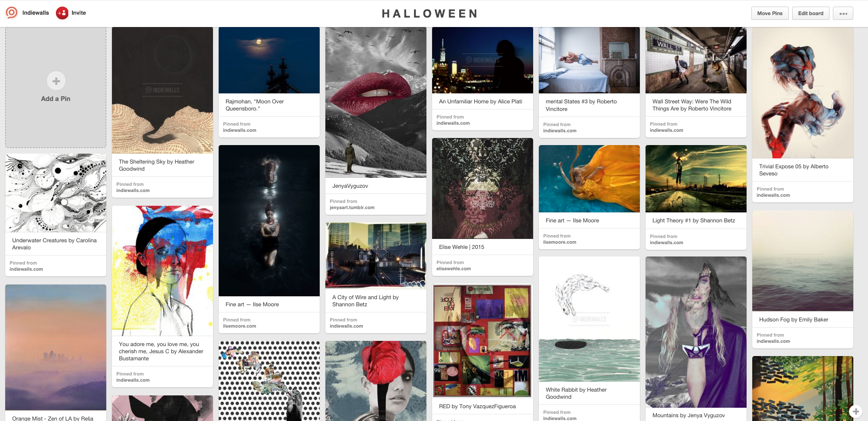This screenshot has width=868, height=421.
Task: Follow the jenyaart.tumblr.com source link
Action: pos(352,208)
